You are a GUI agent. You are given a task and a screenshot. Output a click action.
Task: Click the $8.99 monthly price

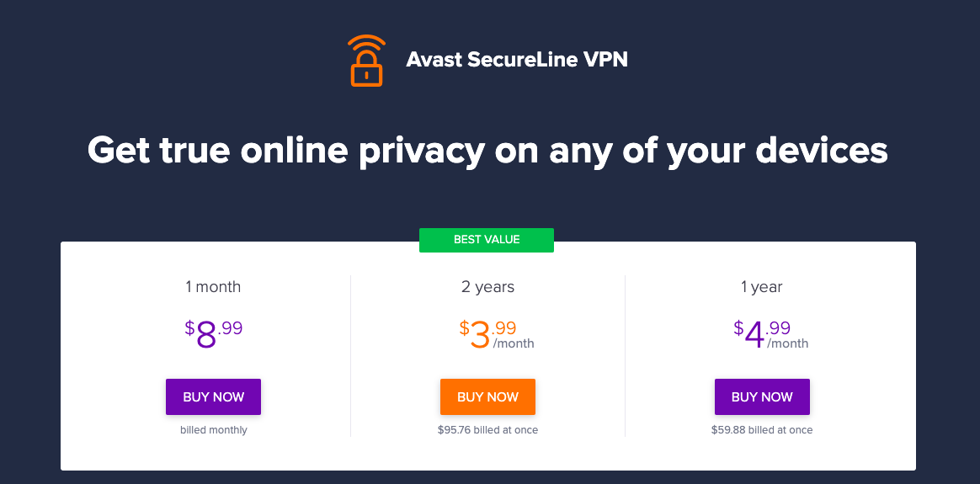click(x=213, y=333)
